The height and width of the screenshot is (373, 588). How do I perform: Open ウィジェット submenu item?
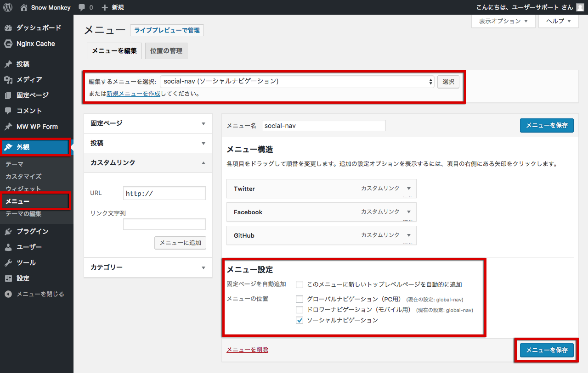(23, 189)
